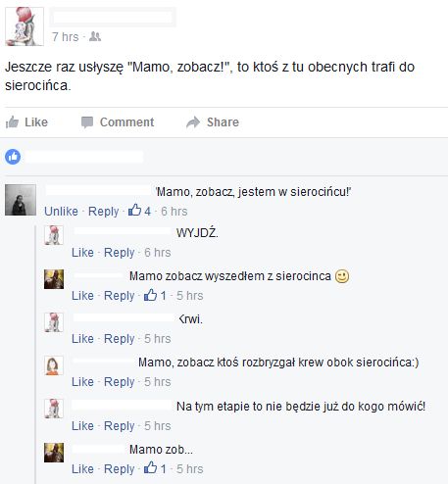Unlike the 'jestem w sierocińcu' comment

tap(61, 212)
